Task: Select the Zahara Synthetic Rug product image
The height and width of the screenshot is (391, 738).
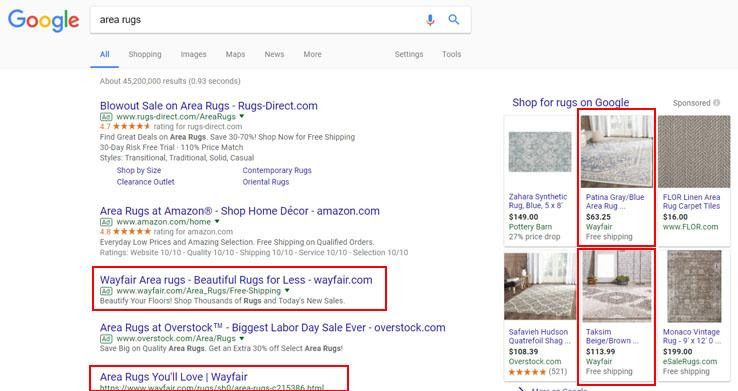Action: pyautogui.click(x=540, y=152)
